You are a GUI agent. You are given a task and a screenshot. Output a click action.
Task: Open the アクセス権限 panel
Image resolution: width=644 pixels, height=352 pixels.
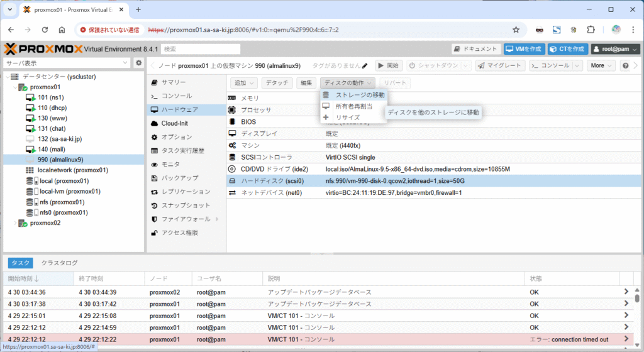[x=186, y=233]
